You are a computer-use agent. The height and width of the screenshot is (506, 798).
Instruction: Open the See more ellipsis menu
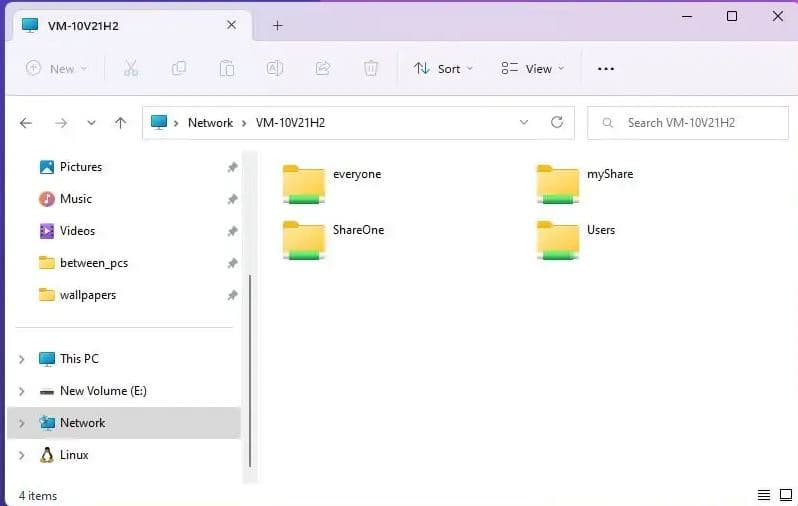point(605,69)
